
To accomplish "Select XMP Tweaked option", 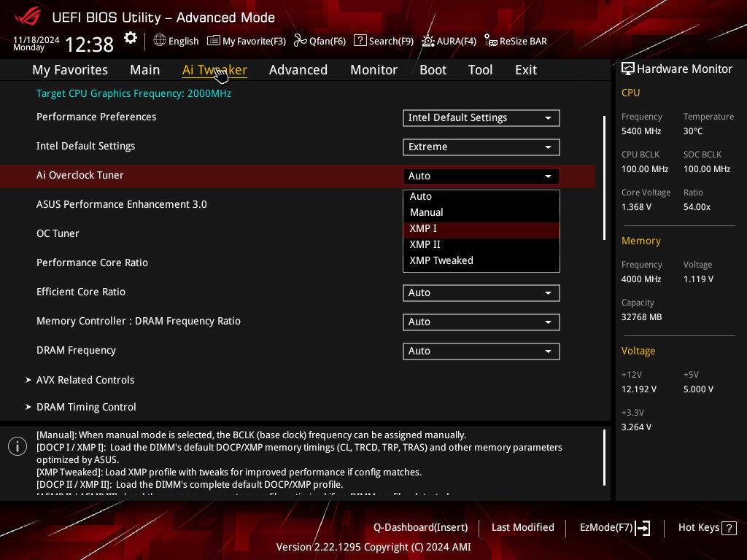I will tap(481, 260).
